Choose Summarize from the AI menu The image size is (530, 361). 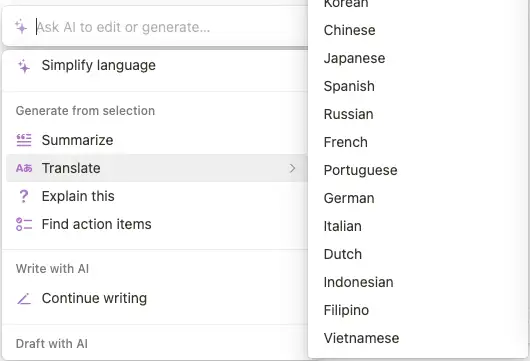[156, 140]
